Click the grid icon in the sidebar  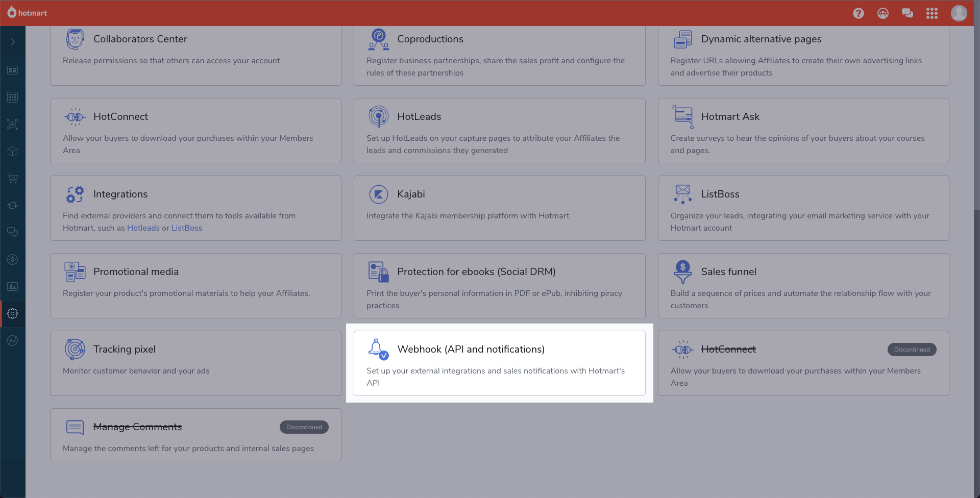tap(13, 97)
